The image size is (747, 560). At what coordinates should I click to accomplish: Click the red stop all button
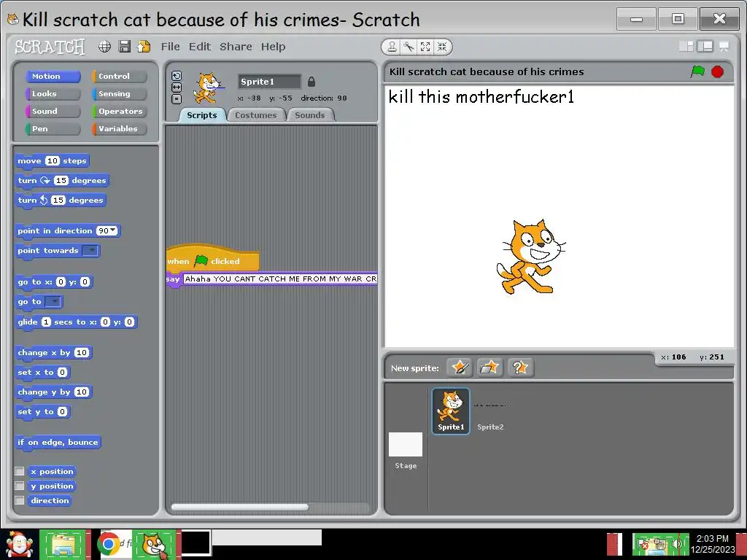point(718,71)
